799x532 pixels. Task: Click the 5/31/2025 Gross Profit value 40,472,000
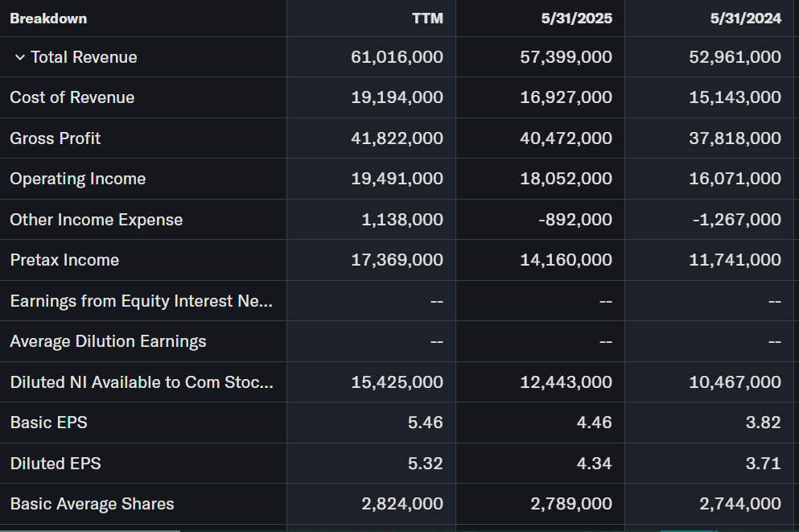pos(566,138)
